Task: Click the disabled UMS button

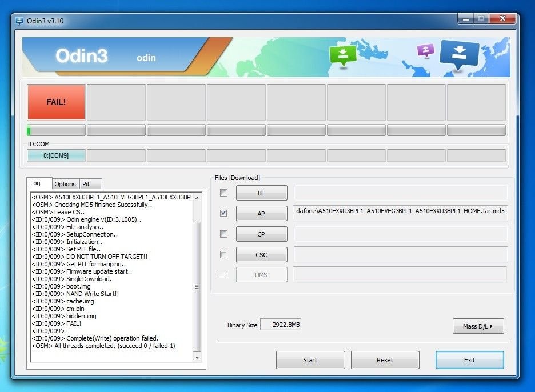Action: 261,275
